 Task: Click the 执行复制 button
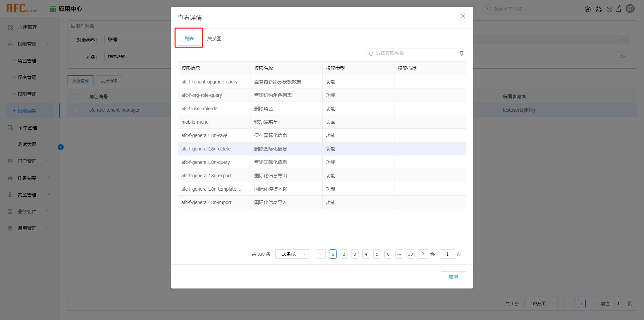pos(80,81)
